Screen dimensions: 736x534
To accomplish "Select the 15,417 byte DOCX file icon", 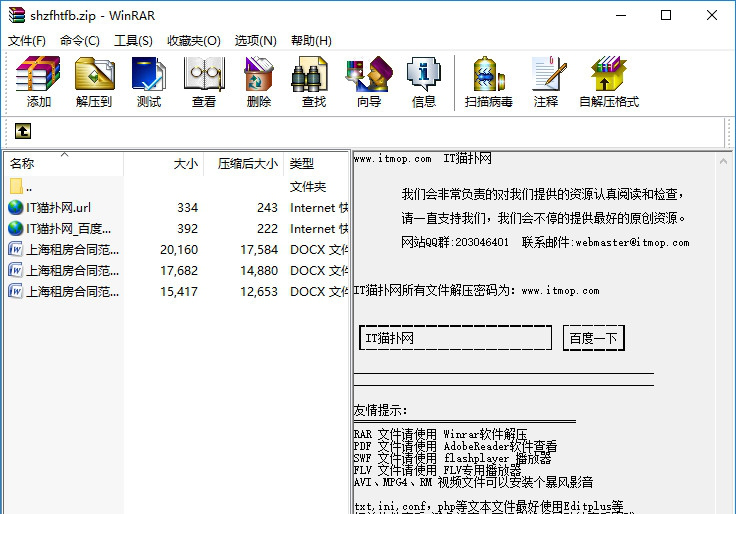I will 15,291.
